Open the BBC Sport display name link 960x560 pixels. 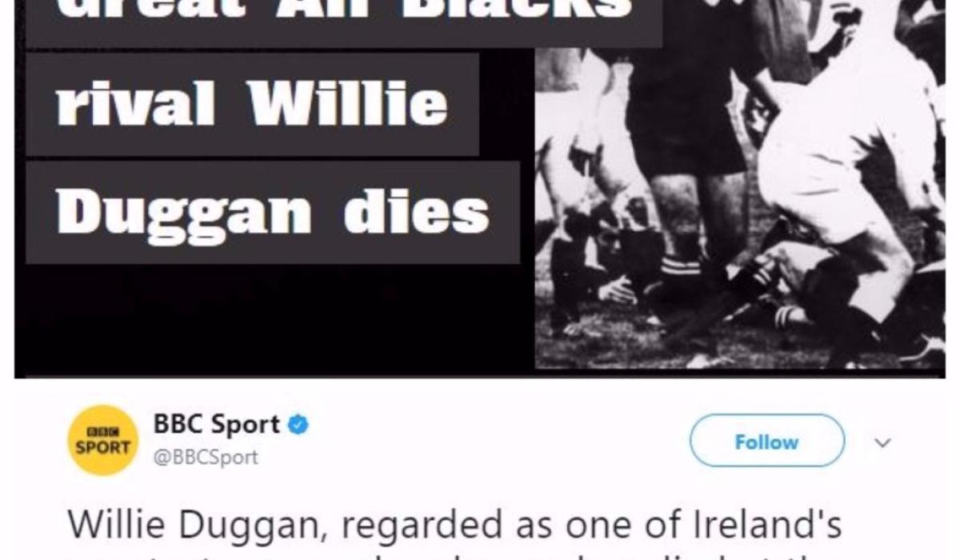tap(216, 424)
